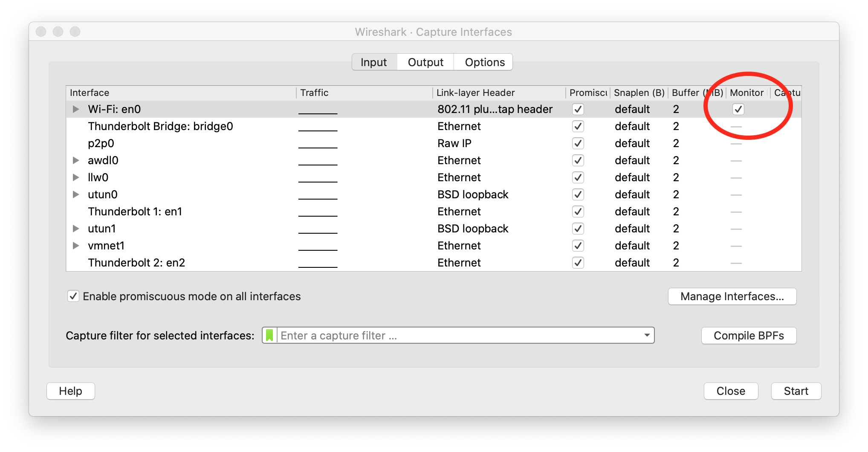The height and width of the screenshot is (452, 868).
Task: Open the capture filter dropdown arrow
Action: [647, 336]
